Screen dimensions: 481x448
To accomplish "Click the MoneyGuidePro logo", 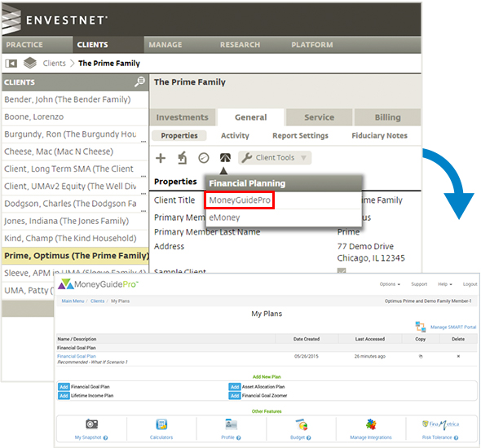I will click(98, 284).
